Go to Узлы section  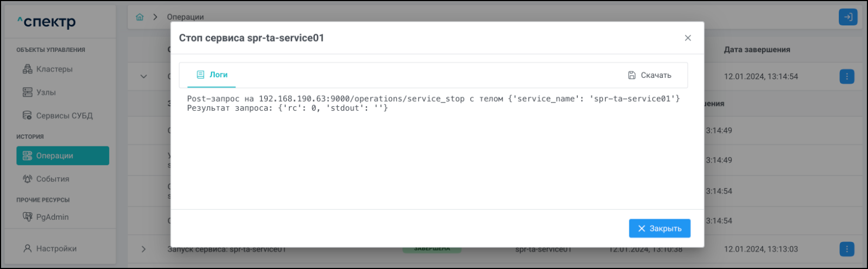tap(46, 92)
